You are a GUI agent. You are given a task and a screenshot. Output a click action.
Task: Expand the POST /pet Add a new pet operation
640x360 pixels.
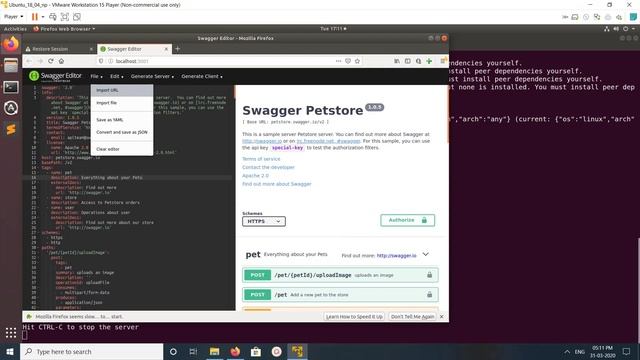340,294
